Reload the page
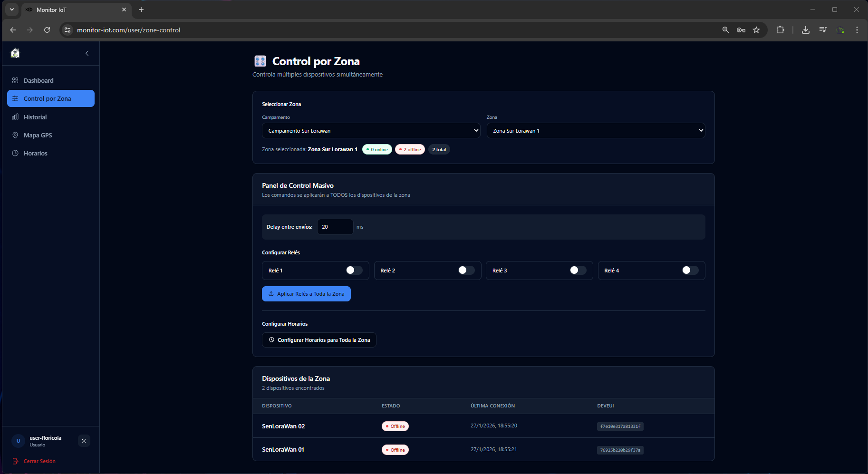The height and width of the screenshot is (474, 868). (x=47, y=30)
